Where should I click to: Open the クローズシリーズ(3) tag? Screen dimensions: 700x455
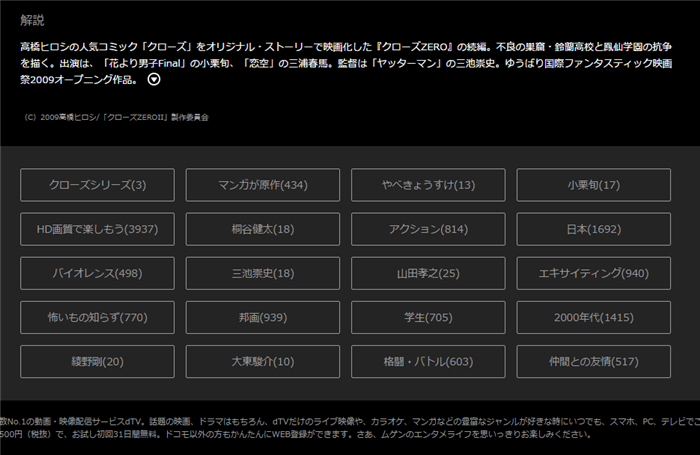(x=97, y=185)
